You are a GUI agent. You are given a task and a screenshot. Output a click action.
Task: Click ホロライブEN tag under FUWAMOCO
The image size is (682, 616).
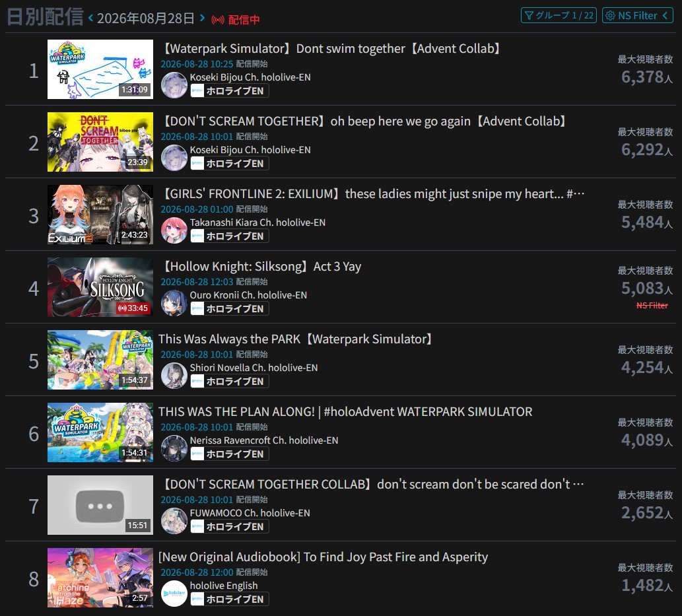pyautogui.click(x=230, y=527)
